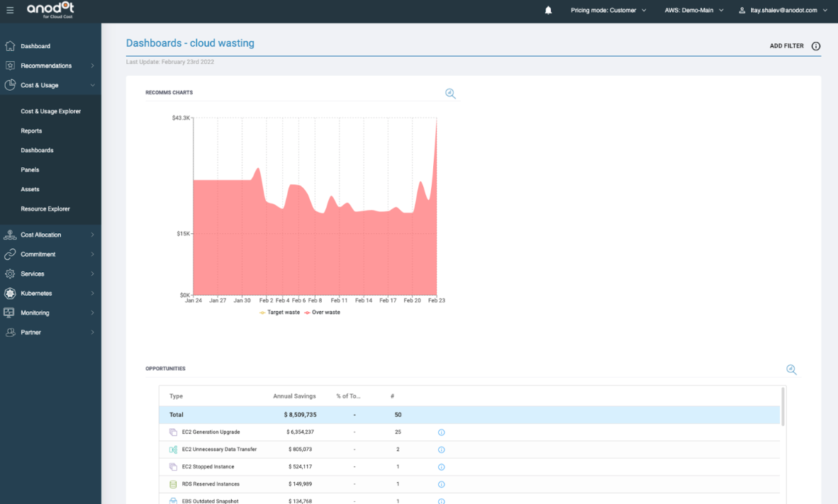Screen dimensions: 838x504
Task: Click Dashboards - cloud wasting title
Action: pos(190,43)
